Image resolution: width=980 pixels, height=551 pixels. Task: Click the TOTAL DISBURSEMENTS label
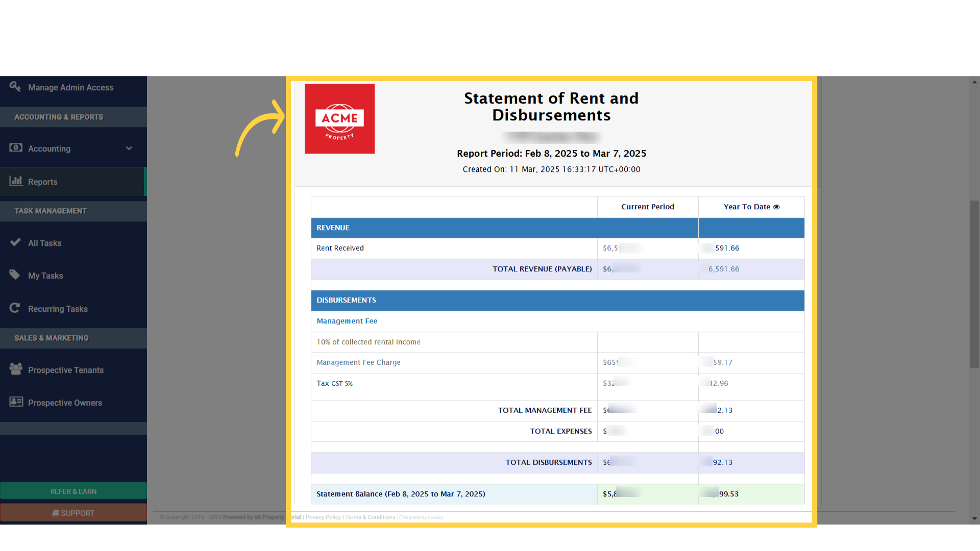(549, 462)
